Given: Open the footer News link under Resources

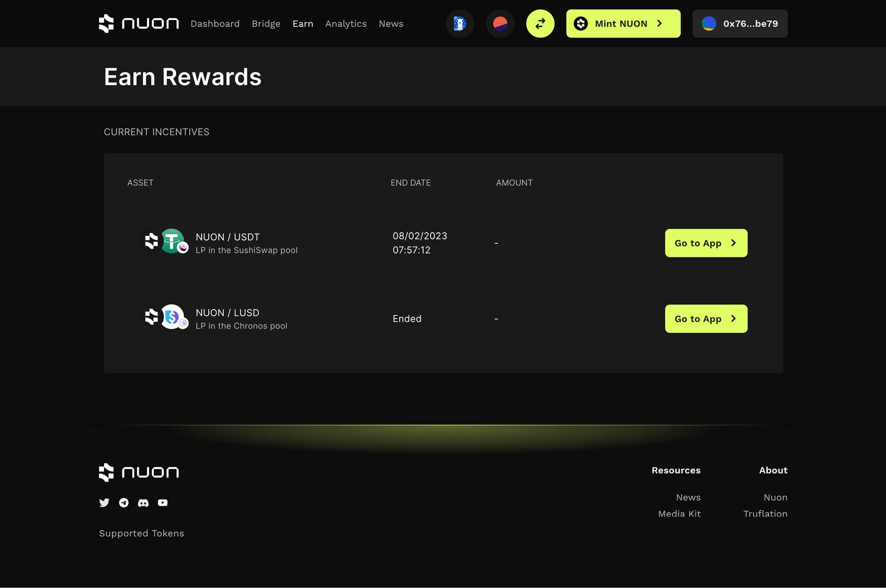Looking at the screenshot, I should pyautogui.click(x=688, y=497).
